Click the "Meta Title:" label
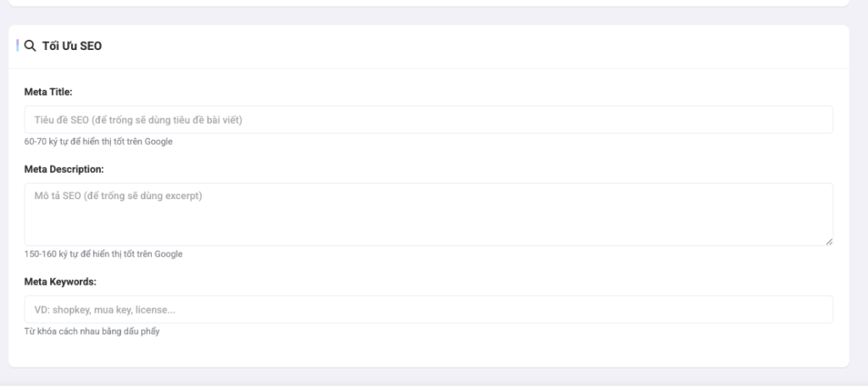868x389 pixels. click(48, 92)
